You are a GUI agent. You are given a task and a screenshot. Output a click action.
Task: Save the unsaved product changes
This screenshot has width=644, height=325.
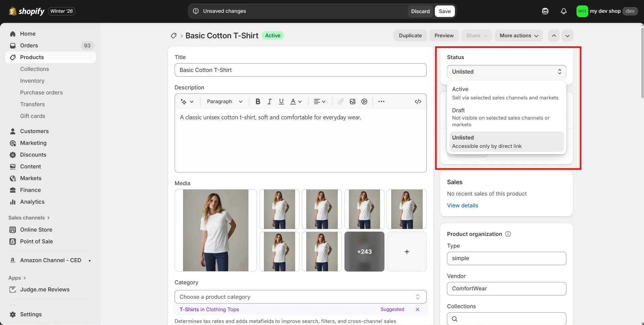pos(444,11)
